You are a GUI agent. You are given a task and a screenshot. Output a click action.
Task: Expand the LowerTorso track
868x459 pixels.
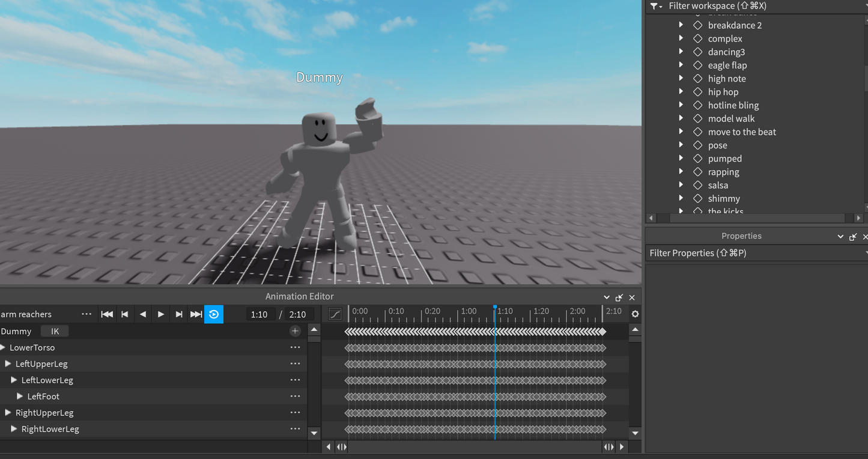pyautogui.click(x=3, y=347)
